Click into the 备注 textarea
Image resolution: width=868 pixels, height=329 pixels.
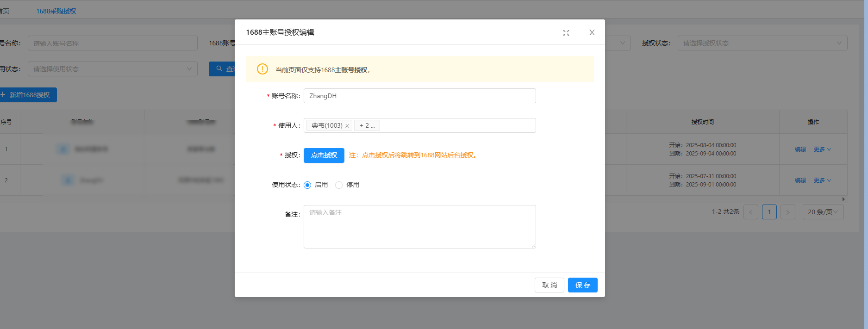click(x=419, y=227)
